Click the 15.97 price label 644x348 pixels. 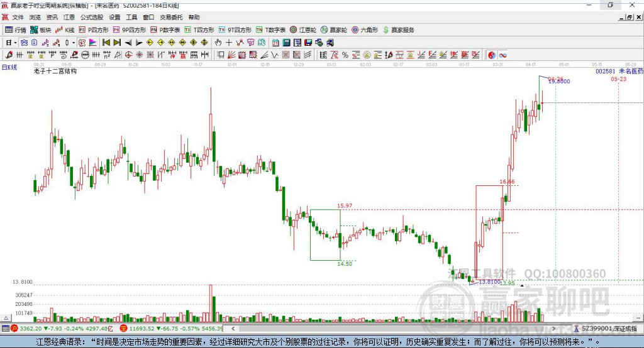[345, 206]
